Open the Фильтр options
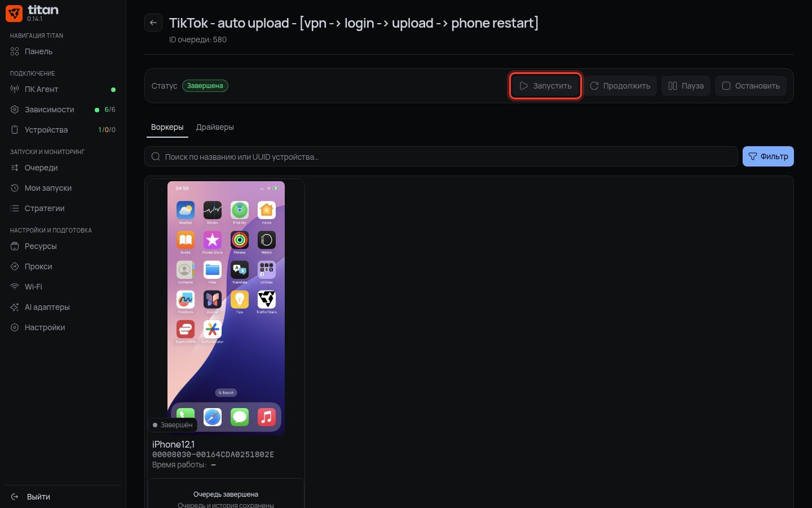Image resolution: width=812 pixels, height=508 pixels. tap(768, 156)
